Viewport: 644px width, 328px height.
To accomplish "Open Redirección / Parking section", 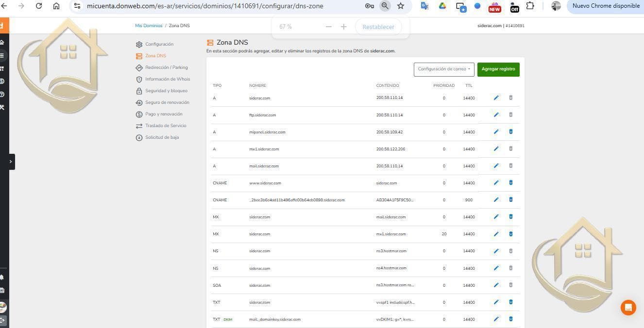I will click(x=166, y=67).
